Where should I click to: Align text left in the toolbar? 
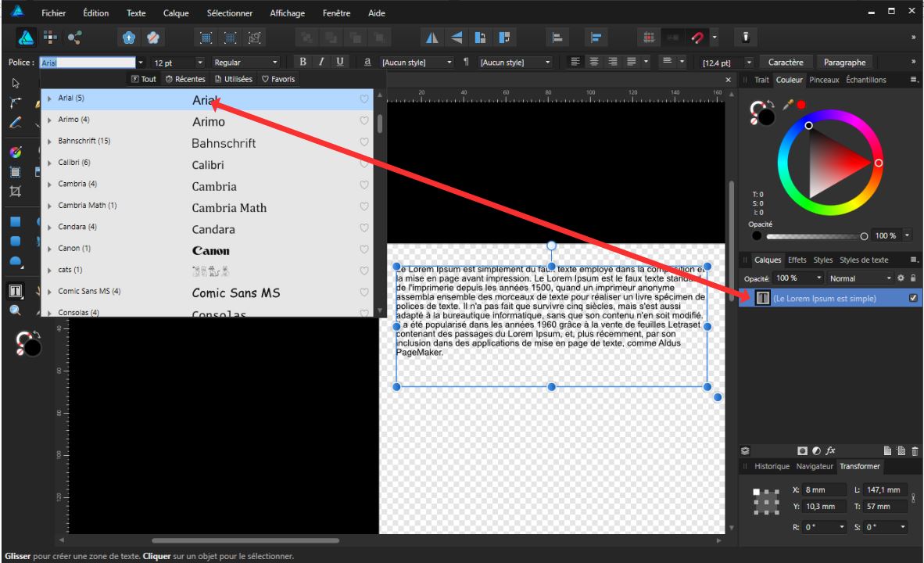pos(575,61)
